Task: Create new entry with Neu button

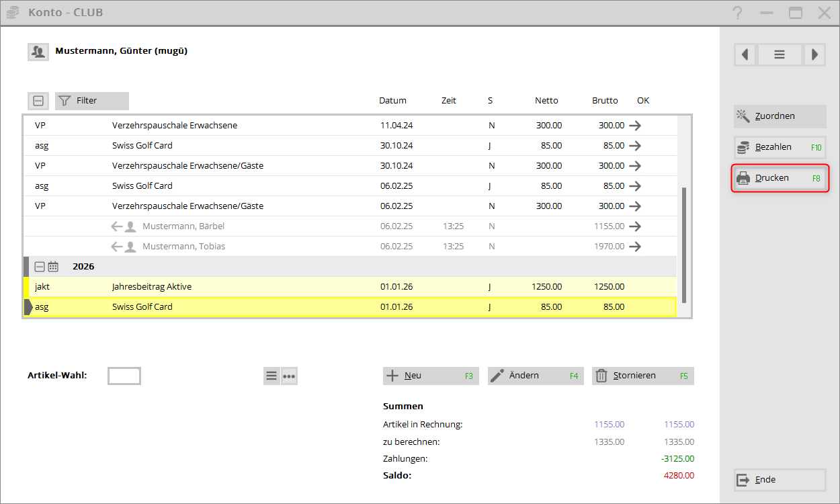Action: [x=430, y=376]
